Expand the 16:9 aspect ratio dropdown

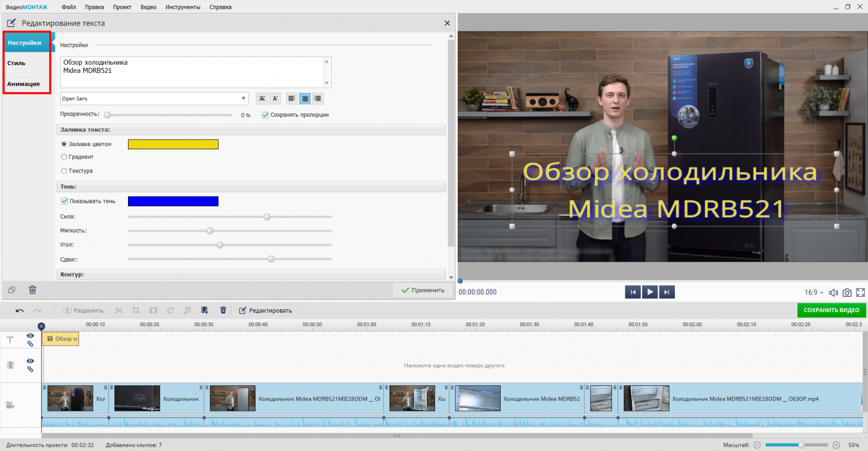(814, 293)
